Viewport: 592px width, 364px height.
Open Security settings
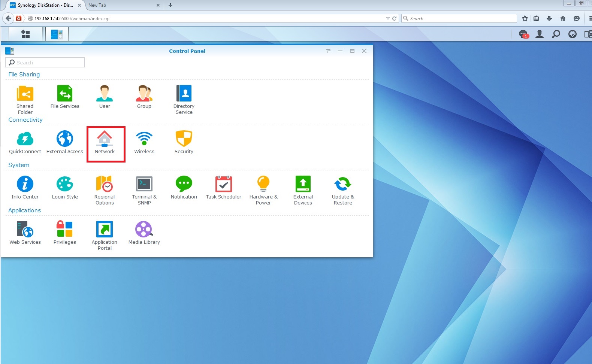184,143
